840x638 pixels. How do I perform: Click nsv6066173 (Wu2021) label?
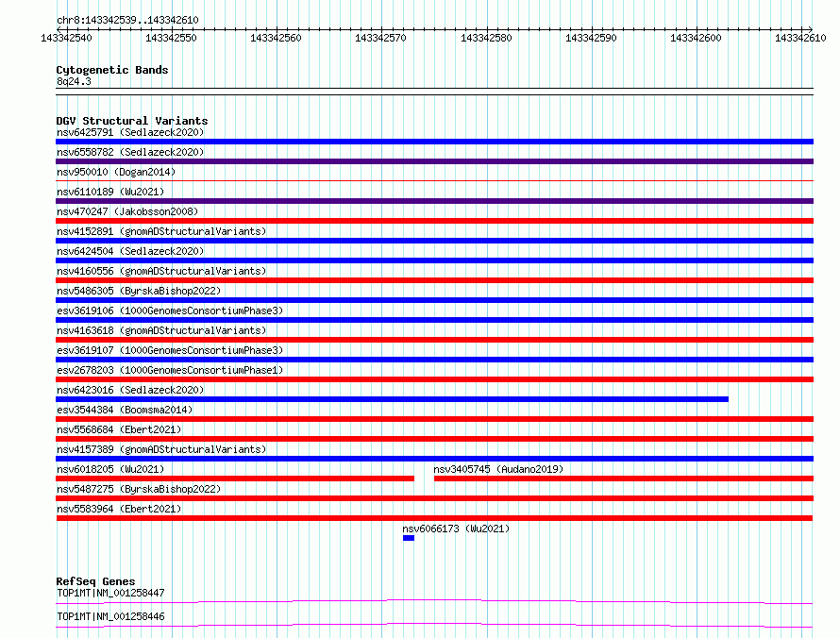point(456,529)
